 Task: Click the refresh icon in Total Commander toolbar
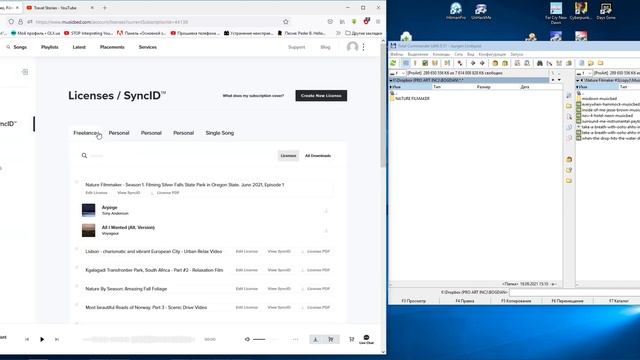point(393,63)
